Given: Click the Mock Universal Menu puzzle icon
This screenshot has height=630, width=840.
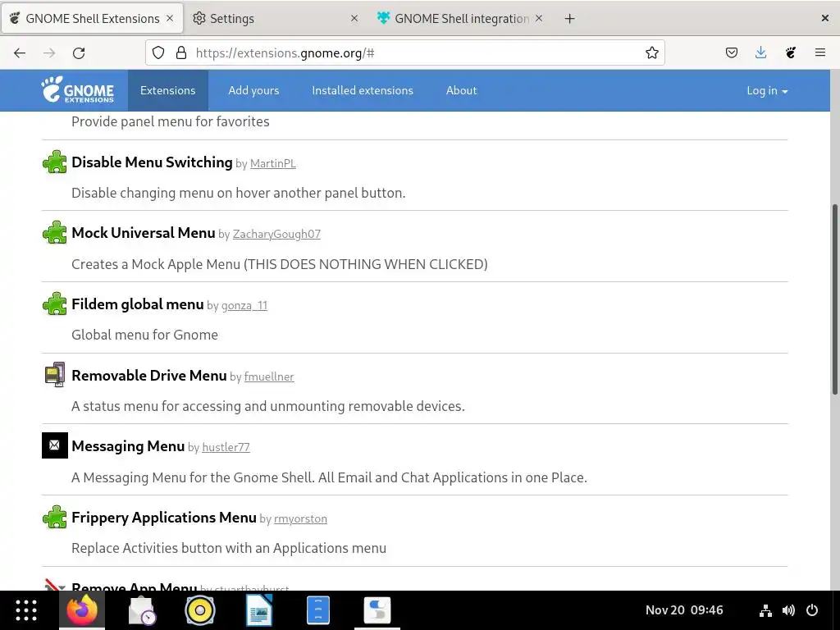Looking at the screenshot, I should [x=55, y=232].
